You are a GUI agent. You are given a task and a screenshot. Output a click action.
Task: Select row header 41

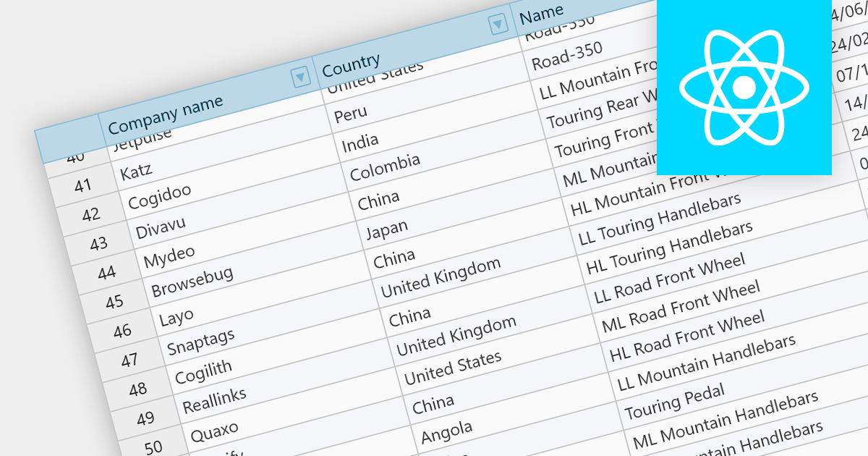(x=83, y=185)
